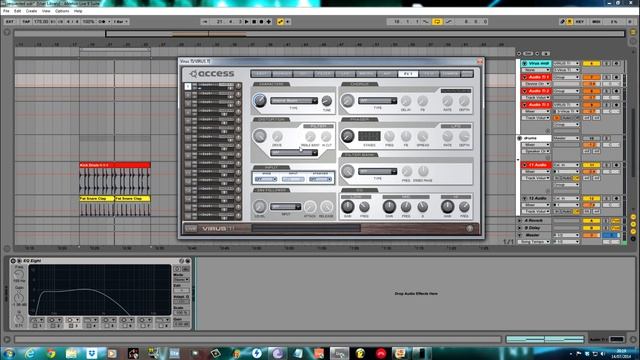This screenshot has width=640, height=360.
Task: Solo the 11 Audio track
Action: [607, 165]
